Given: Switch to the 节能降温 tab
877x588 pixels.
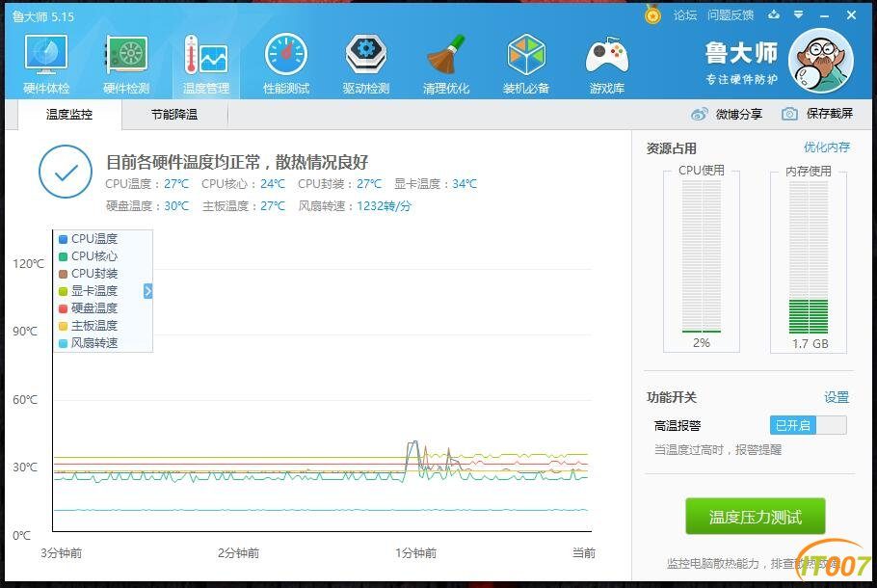Looking at the screenshot, I should click(x=174, y=115).
